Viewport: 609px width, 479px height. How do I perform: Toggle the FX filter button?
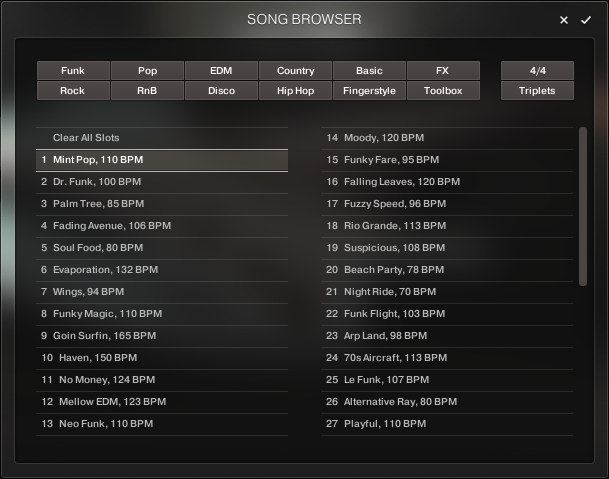coord(443,70)
